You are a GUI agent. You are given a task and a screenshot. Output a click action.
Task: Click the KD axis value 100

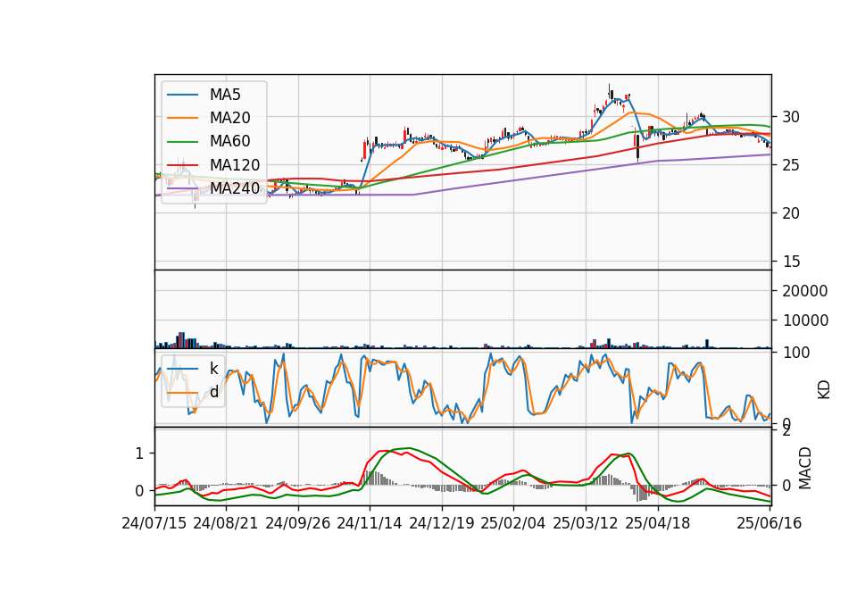[x=796, y=353]
